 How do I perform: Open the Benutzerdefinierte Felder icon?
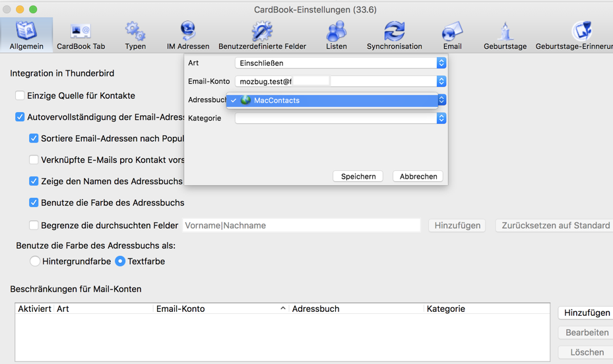262,31
